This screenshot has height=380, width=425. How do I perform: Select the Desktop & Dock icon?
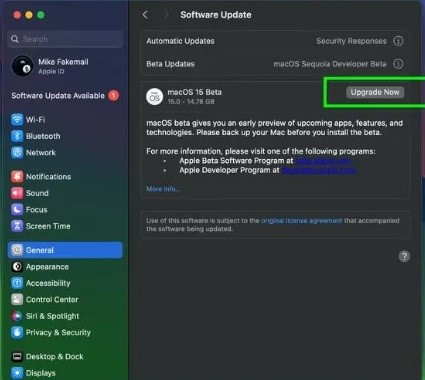click(17, 356)
